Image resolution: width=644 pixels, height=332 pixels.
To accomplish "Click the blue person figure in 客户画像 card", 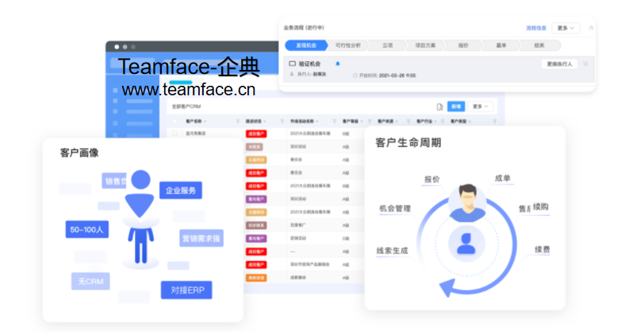I will (x=140, y=217).
